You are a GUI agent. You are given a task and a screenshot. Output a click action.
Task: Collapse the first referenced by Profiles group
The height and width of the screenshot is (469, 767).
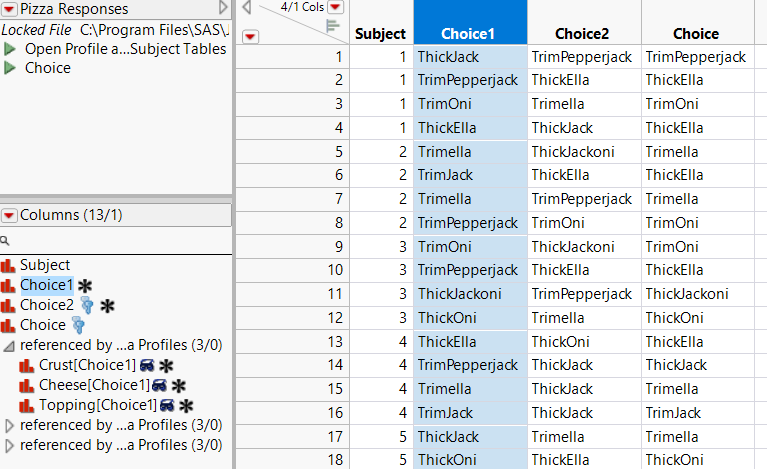tap(9, 346)
